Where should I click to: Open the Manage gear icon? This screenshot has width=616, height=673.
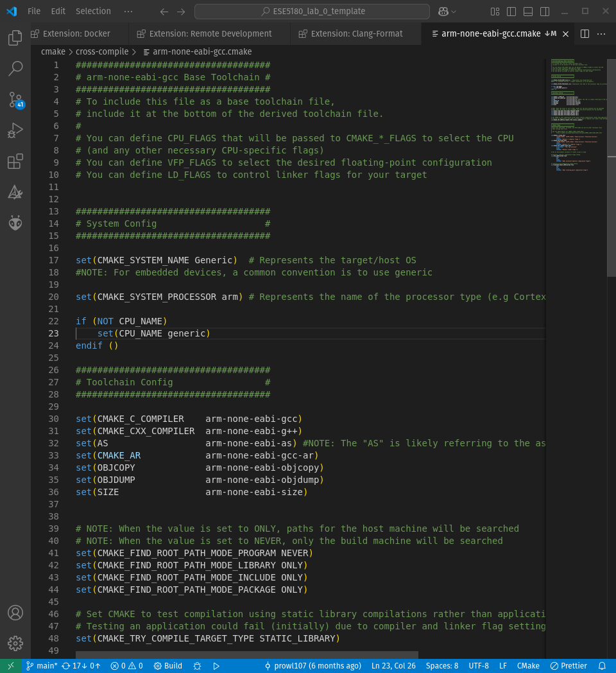pos(15,643)
